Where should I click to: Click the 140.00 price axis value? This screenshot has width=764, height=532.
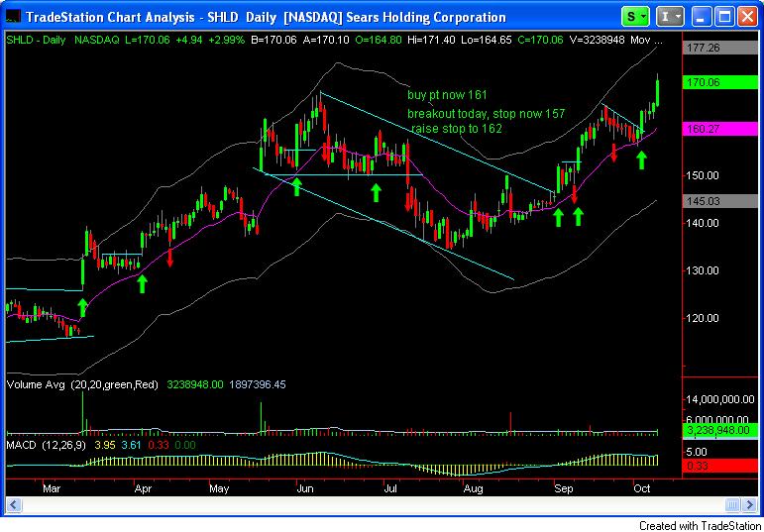[703, 223]
